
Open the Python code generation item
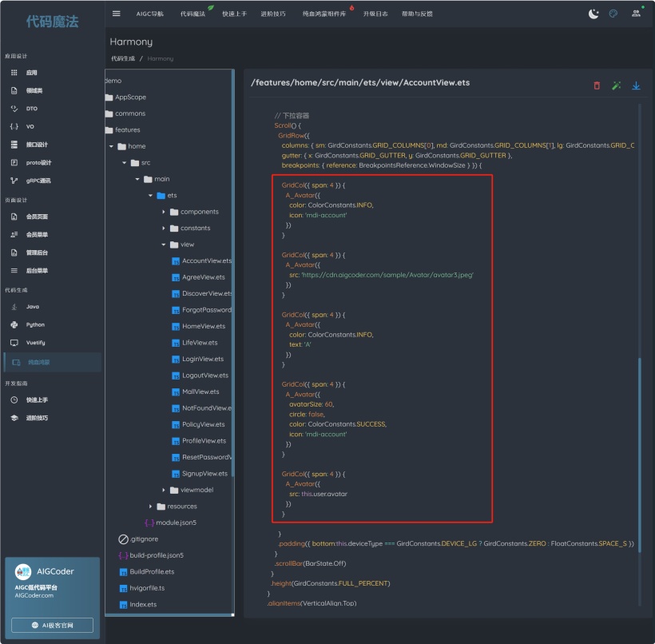click(35, 325)
